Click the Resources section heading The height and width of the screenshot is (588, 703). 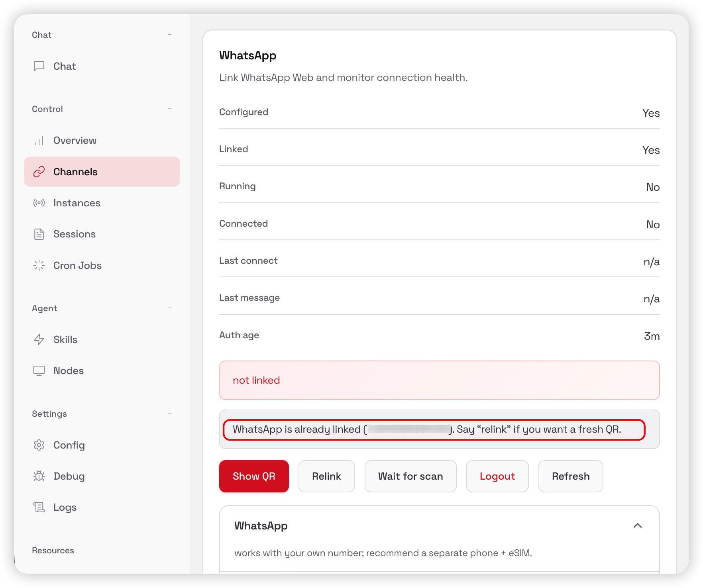click(53, 551)
